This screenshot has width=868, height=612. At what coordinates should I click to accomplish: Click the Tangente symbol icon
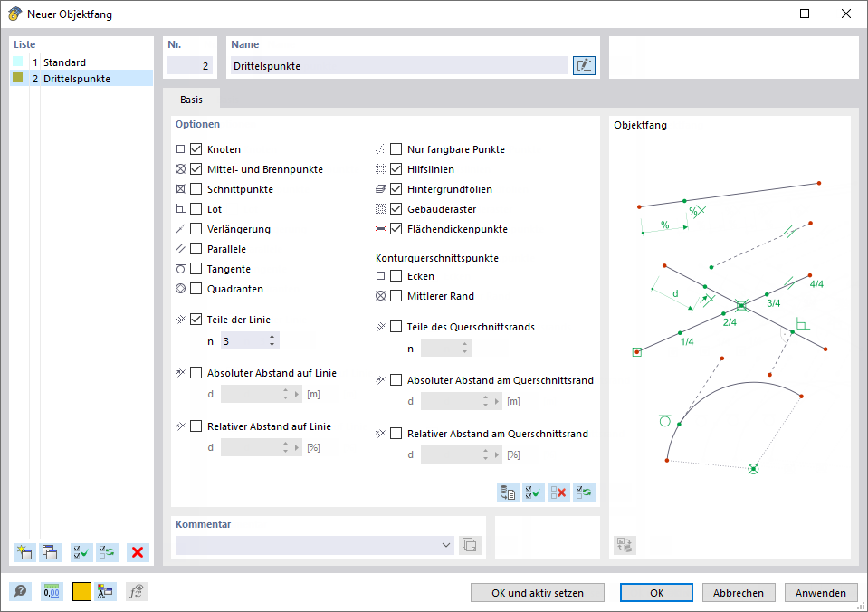[x=180, y=269]
